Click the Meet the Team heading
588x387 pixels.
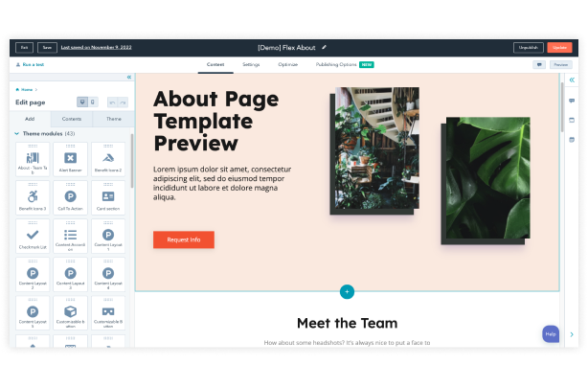pos(347,323)
